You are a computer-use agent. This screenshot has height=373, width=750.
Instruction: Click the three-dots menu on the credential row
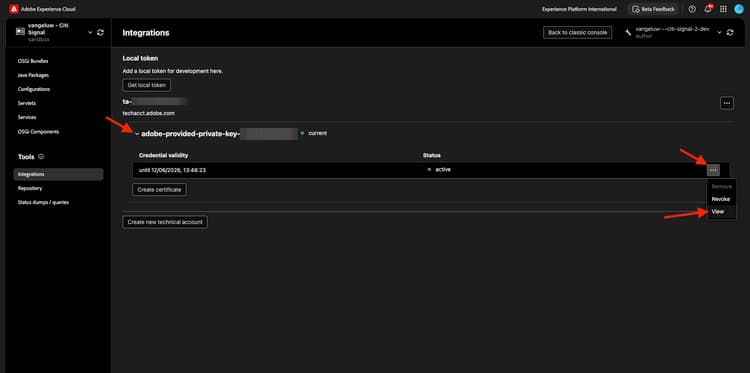point(713,170)
